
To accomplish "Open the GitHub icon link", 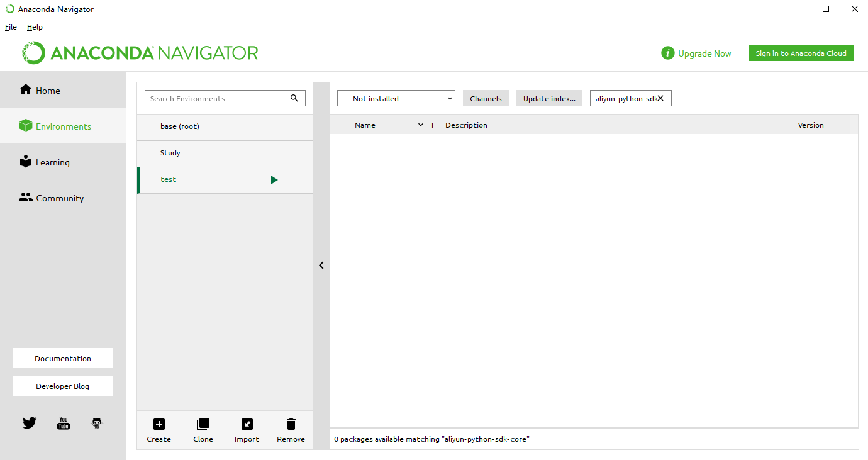I will pos(96,423).
